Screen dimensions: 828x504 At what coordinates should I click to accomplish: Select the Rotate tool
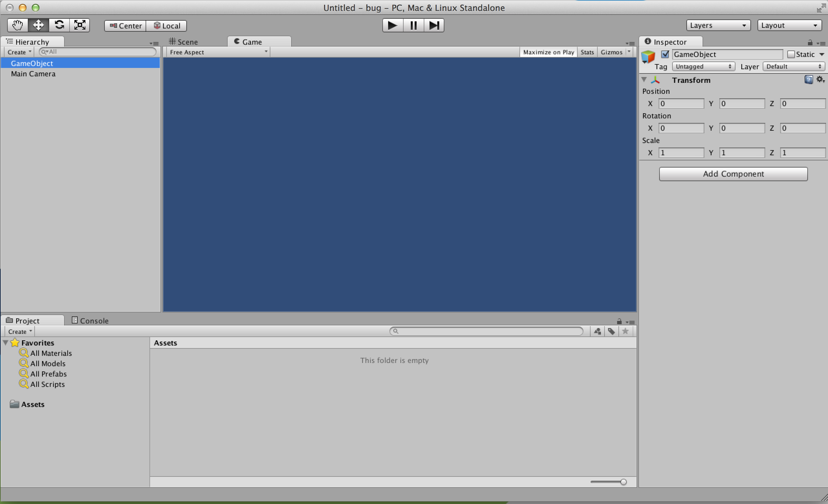point(59,25)
